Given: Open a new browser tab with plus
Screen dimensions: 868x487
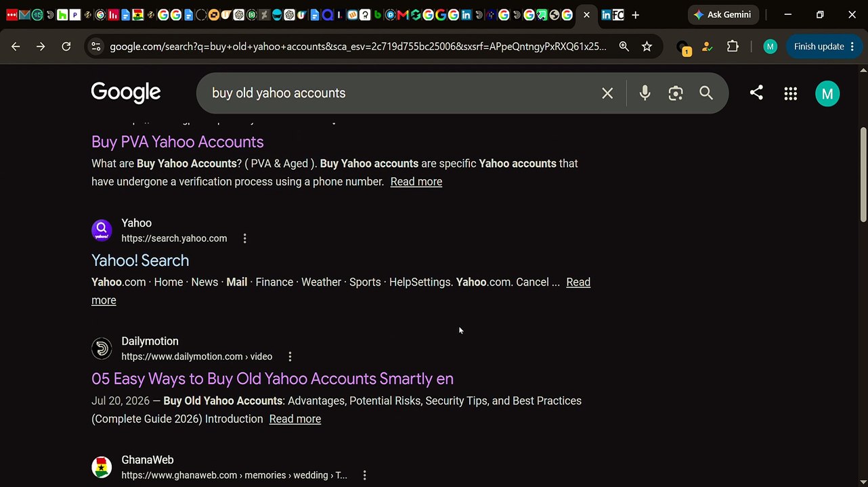Looking at the screenshot, I should [x=636, y=15].
